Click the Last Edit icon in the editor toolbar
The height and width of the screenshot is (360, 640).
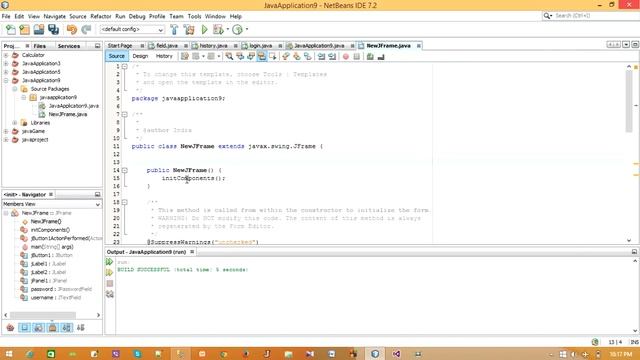185,56
